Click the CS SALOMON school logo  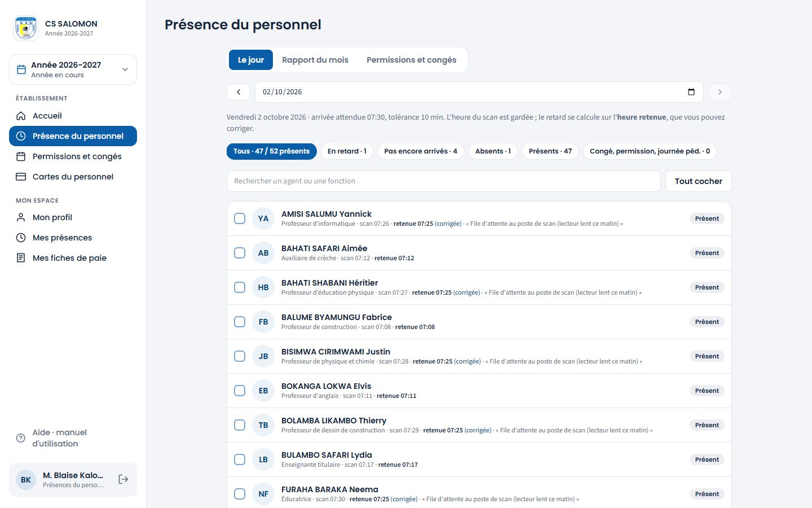26,28
